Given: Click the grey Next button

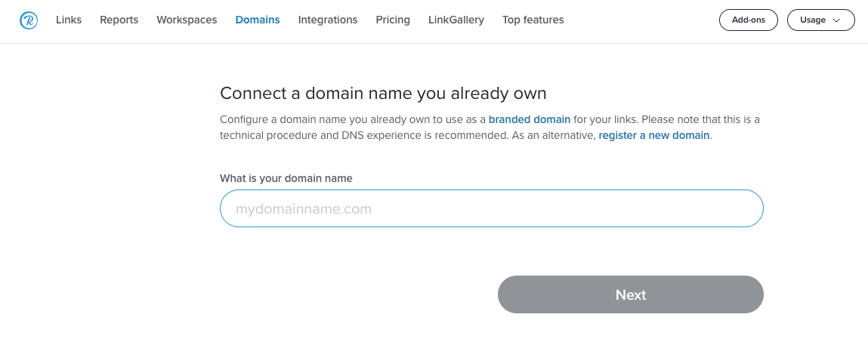Looking at the screenshot, I should pos(631,294).
